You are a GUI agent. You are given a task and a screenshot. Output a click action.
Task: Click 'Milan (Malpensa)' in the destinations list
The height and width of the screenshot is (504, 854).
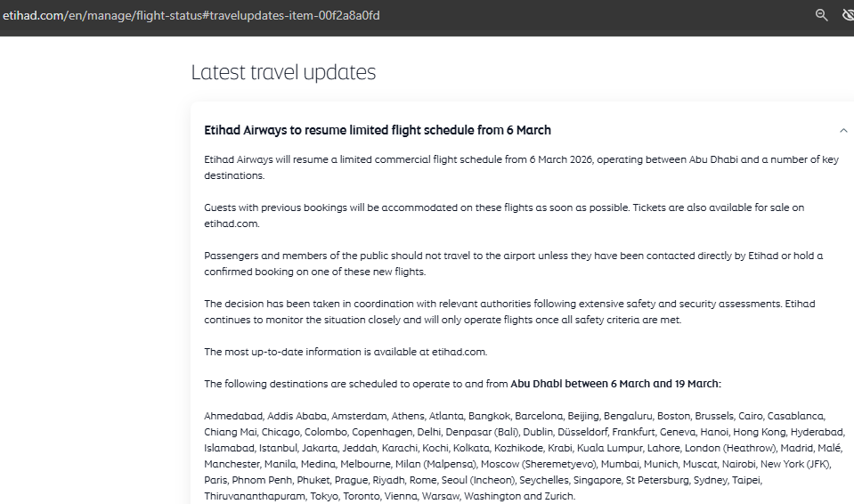point(444,464)
